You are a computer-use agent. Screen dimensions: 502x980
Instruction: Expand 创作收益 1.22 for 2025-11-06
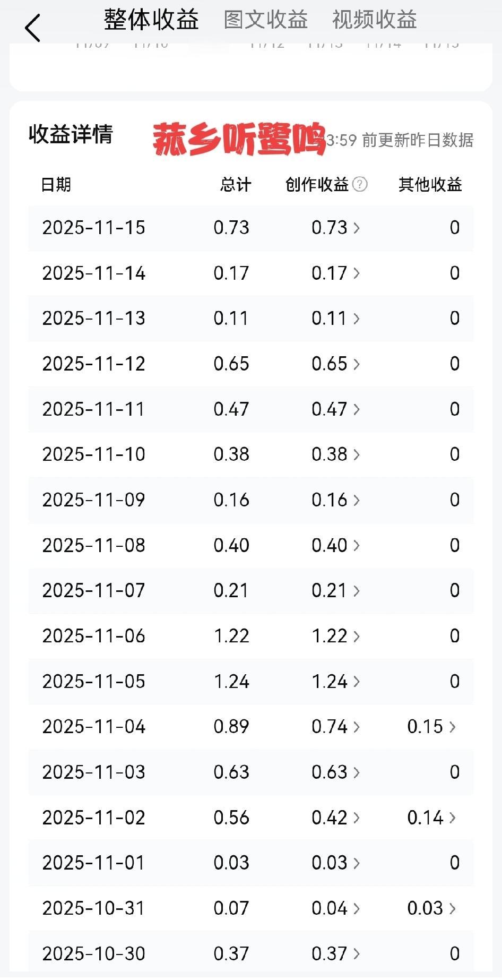(335, 636)
